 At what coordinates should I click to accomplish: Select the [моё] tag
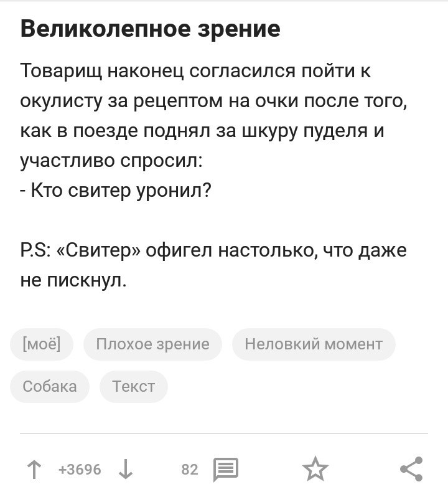coord(42,344)
